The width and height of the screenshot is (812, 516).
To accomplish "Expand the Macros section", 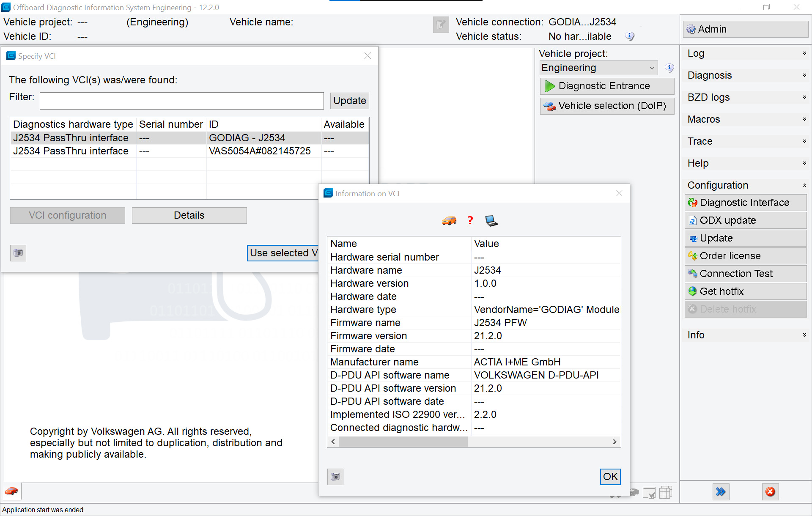I will 746,119.
